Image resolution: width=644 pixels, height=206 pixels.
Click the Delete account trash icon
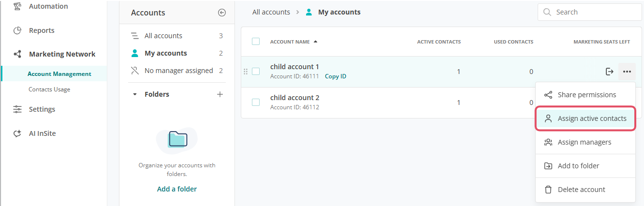pyautogui.click(x=548, y=190)
